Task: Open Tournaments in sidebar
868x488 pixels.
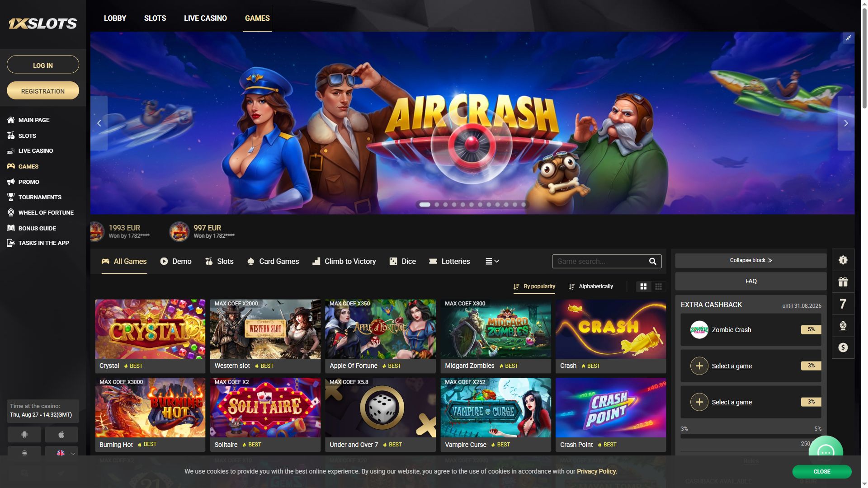Action: 35,197
